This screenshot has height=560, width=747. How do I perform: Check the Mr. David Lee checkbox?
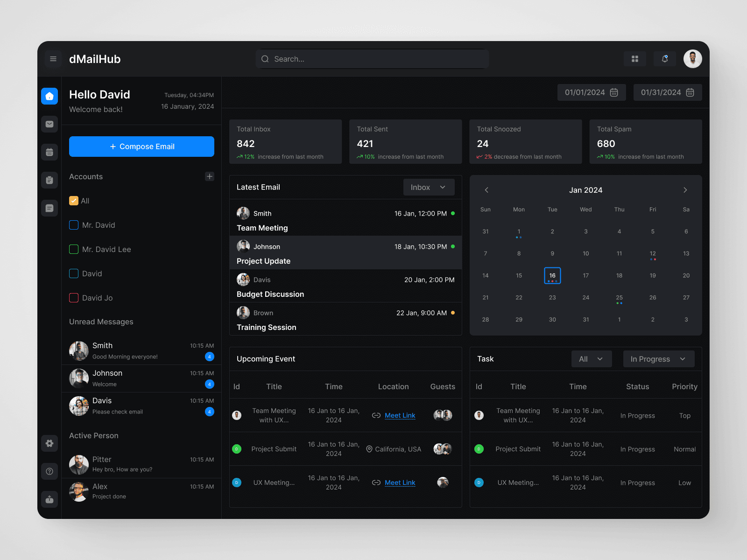pyautogui.click(x=74, y=249)
